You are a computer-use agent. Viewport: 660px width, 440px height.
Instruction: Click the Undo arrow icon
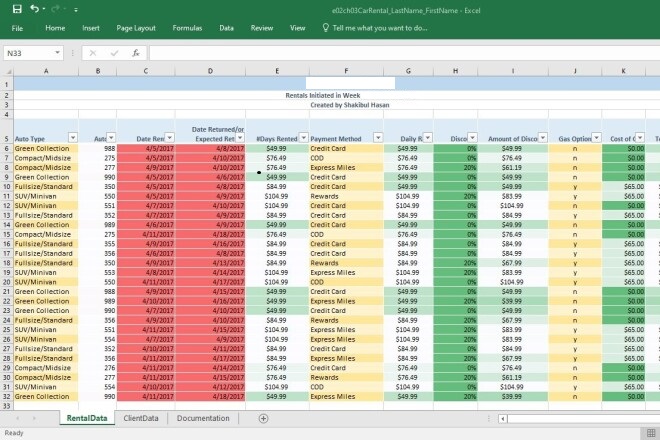pos(36,9)
